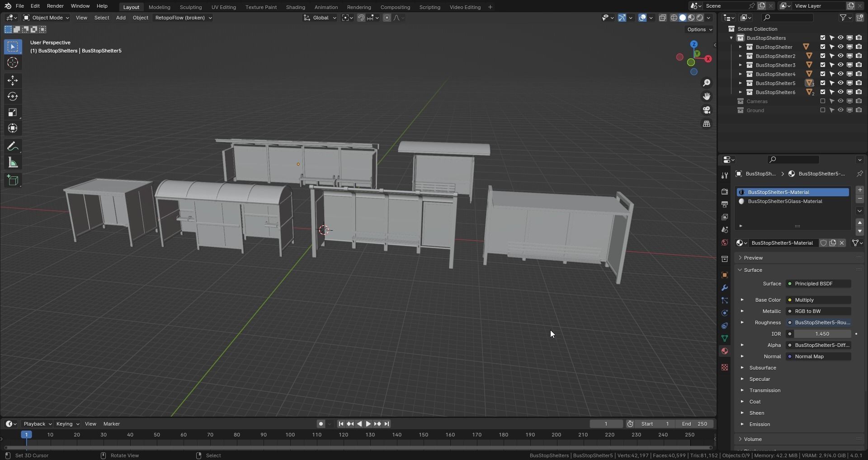This screenshot has height=460, width=868.
Task: Open the World properties tab
Action: pos(725,242)
